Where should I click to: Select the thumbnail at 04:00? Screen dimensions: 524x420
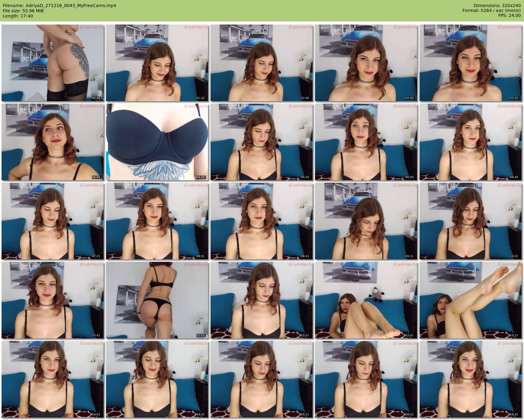pos(53,142)
